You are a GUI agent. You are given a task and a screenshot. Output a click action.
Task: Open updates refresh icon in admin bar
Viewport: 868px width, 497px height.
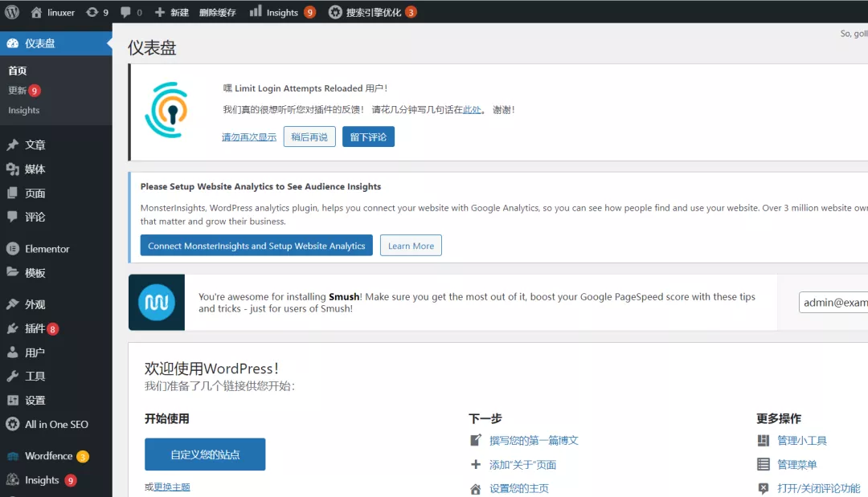point(92,12)
